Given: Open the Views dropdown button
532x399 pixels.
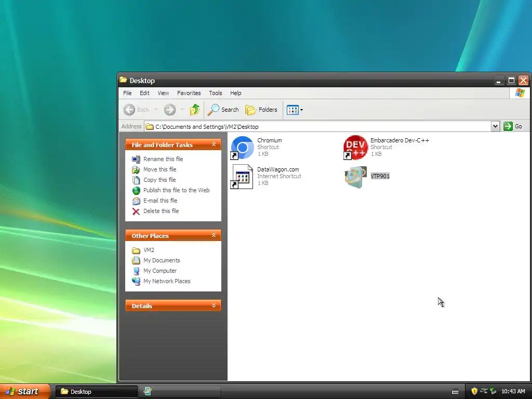Looking at the screenshot, I should 295,110.
